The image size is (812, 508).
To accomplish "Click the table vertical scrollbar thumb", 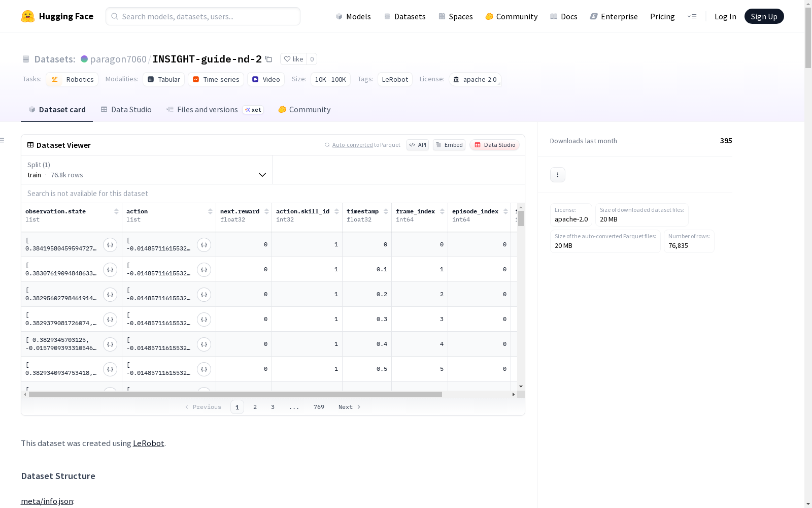I will click(x=521, y=218).
